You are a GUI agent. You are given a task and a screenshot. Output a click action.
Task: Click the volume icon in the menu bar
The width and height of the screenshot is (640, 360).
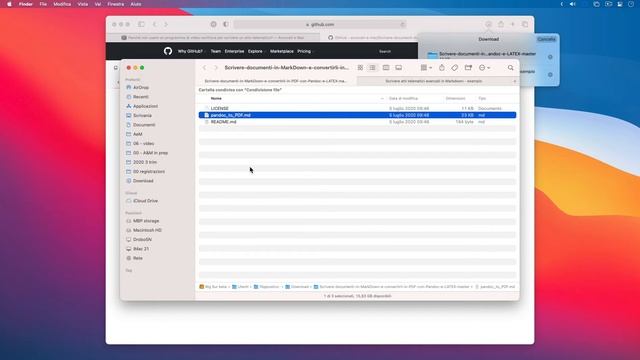[x=572, y=4]
